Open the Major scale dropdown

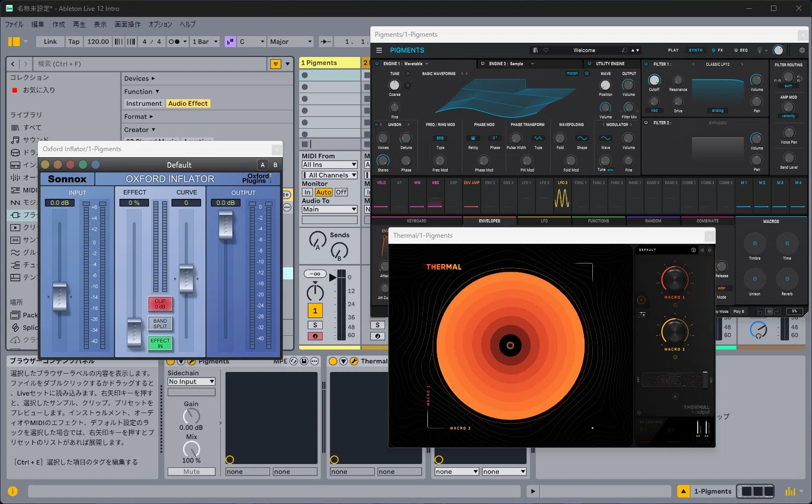(x=290, y=42)
